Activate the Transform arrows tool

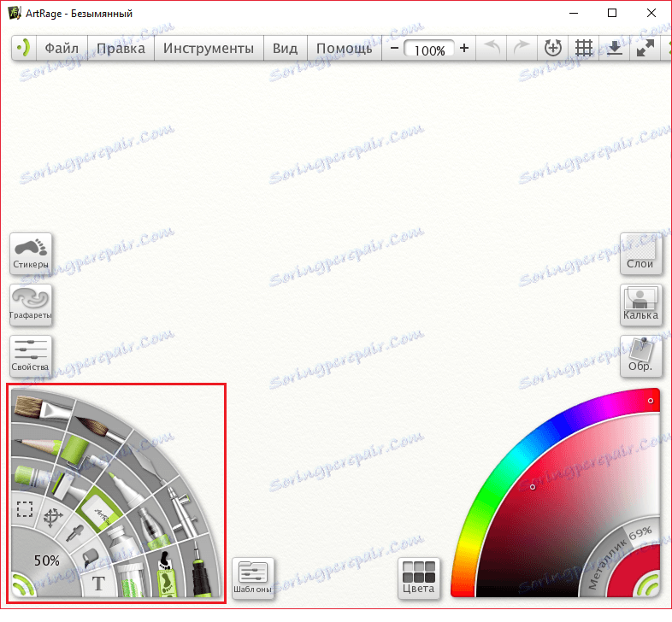click(x=53, y=518)
